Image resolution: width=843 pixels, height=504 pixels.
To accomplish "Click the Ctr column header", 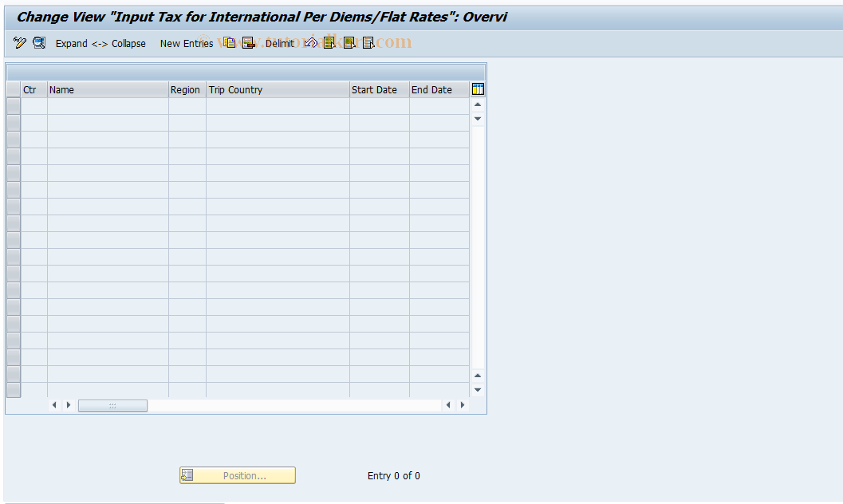I will point(33,90).
